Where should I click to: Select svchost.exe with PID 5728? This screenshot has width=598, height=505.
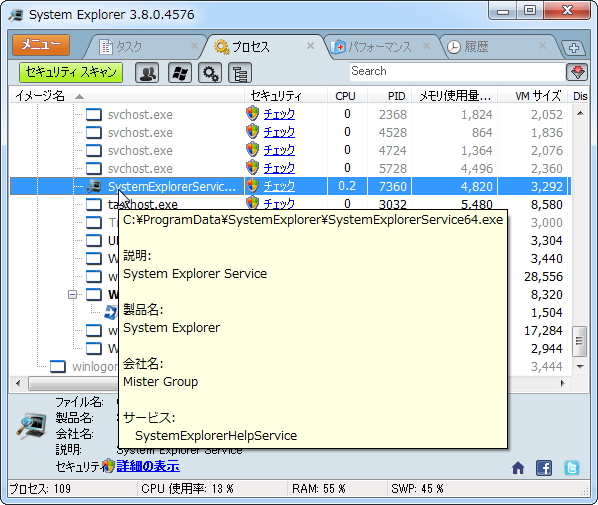[290, 168]
